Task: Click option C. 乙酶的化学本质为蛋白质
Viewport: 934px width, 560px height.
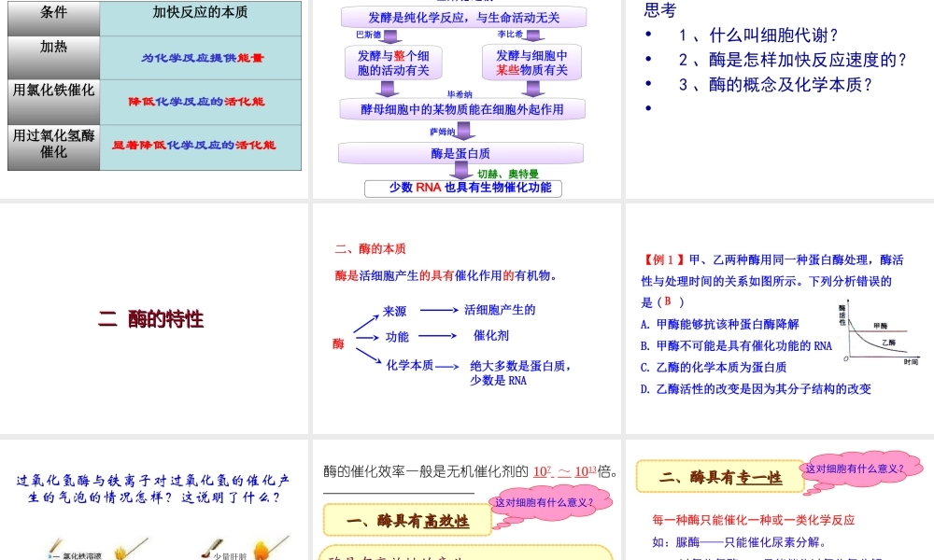Action: click(714, 367)
